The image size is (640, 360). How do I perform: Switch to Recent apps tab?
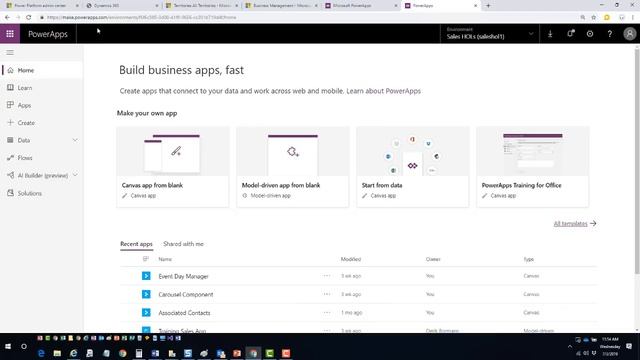[x=136, y=244]
